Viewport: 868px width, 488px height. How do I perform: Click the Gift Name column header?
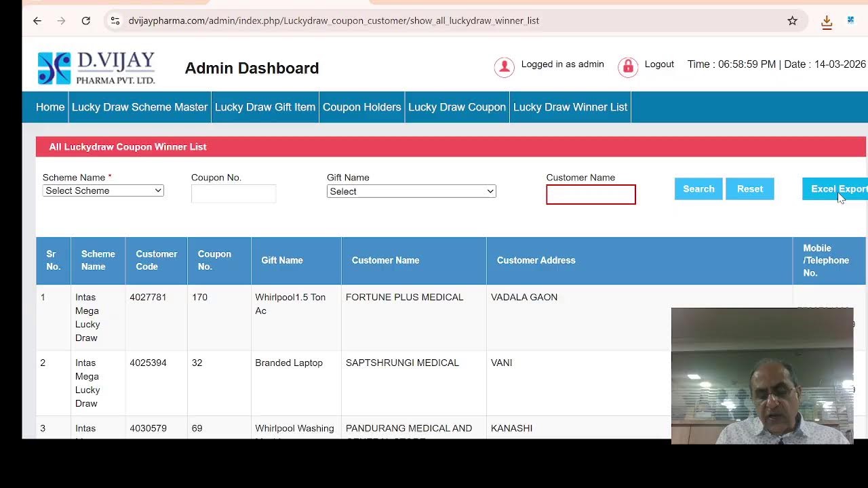point(296,260)
